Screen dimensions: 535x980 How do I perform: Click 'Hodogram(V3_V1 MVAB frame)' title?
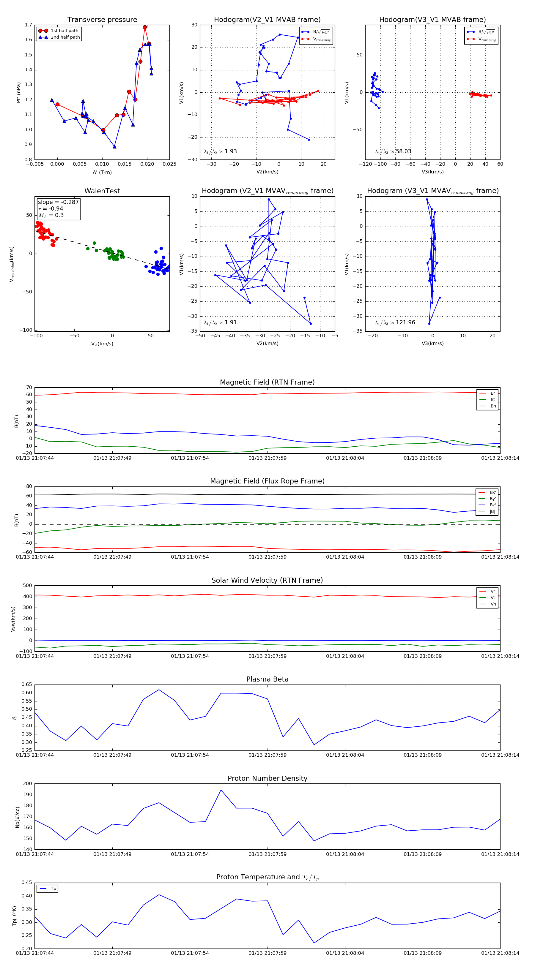coord(432,20)
